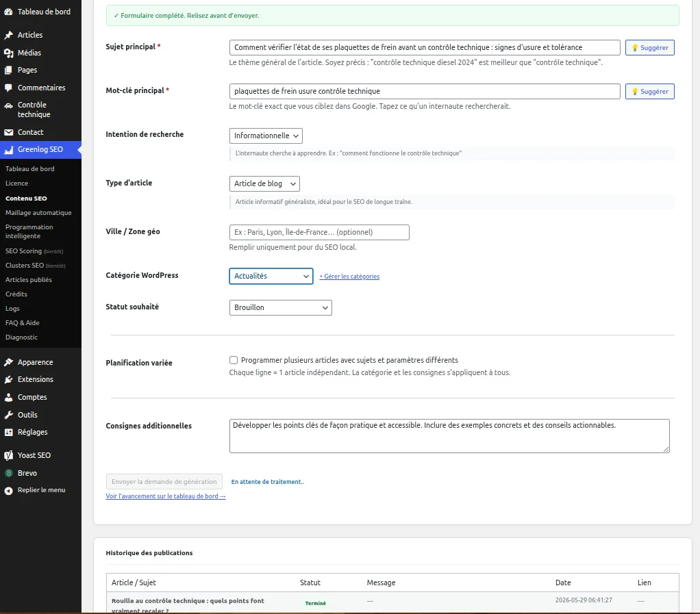The image size is (700, 614).
Task: Click the Médias icon in sidebar
Action: pos(8,53)
